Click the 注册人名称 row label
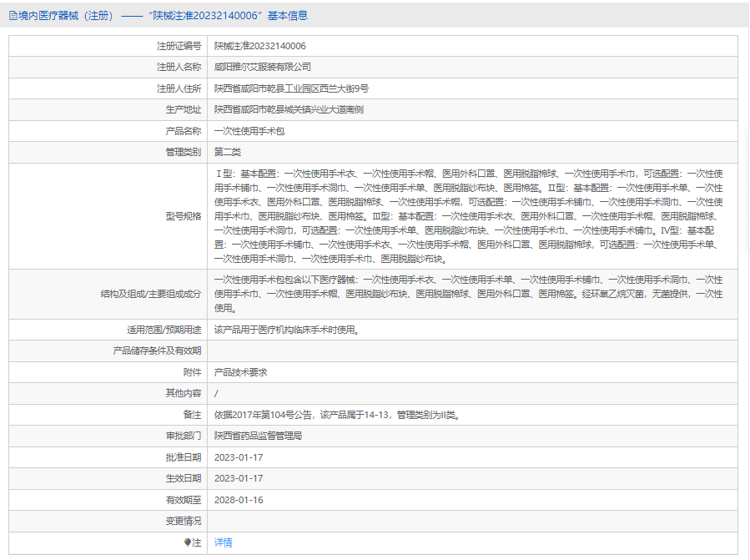750x560 pixels. point(179,67)
